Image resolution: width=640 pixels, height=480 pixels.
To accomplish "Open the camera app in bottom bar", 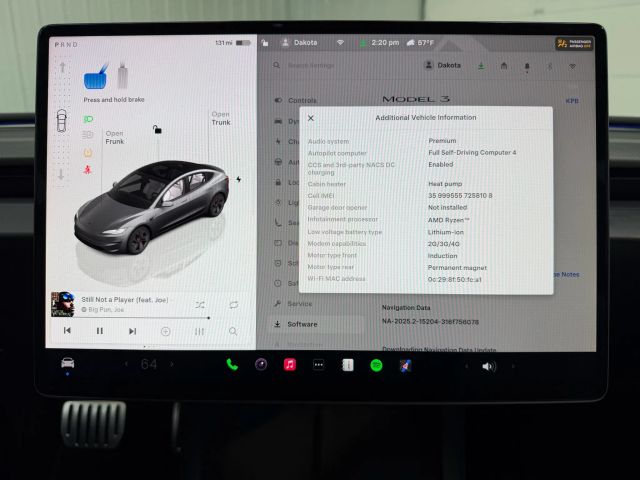I will (x=261, y=364).
